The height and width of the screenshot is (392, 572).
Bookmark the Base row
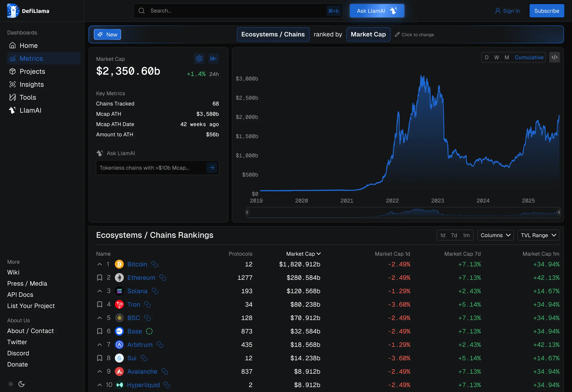click(99, 331)
